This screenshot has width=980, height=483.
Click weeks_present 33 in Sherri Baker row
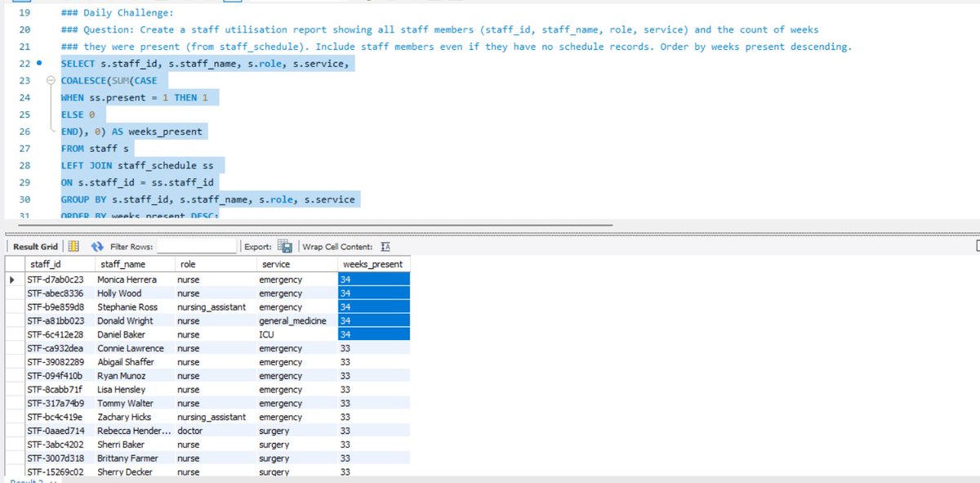[373, 445]
